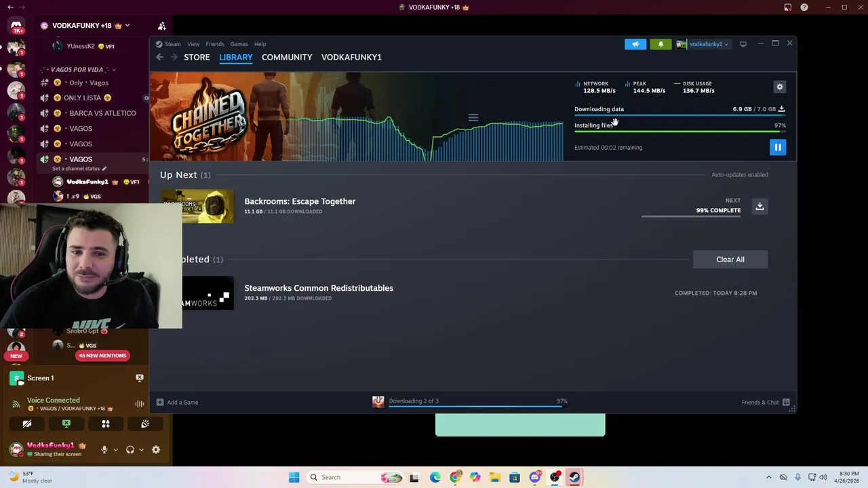868x488 pixels.
Task: Switch to the LIBRARY tab
Action: [236, 57]
